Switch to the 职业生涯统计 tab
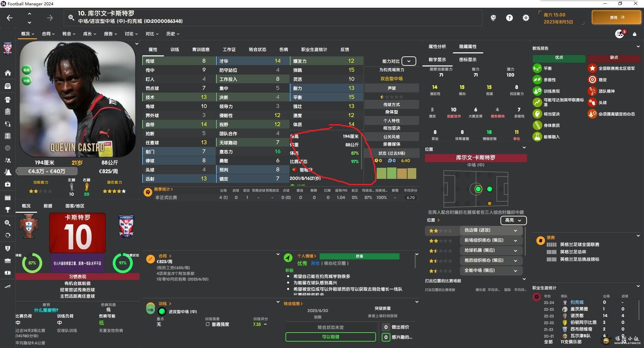Image resolution: width=644 pixels, height=348 pixels. 314,50
